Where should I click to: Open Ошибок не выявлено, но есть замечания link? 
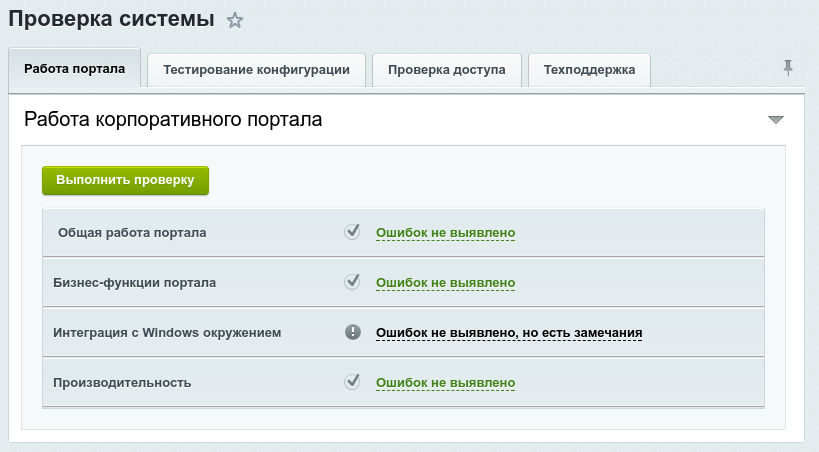509,333
